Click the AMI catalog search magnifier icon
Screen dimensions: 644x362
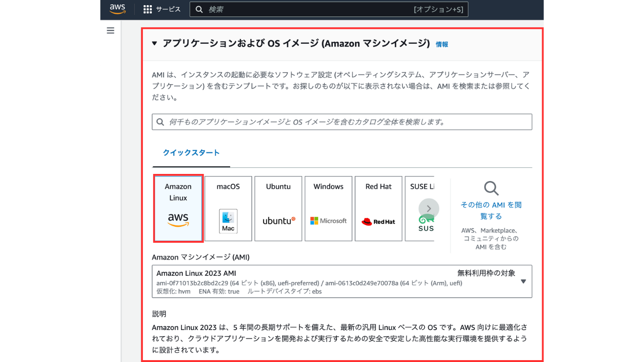click(x=160, y=122)
